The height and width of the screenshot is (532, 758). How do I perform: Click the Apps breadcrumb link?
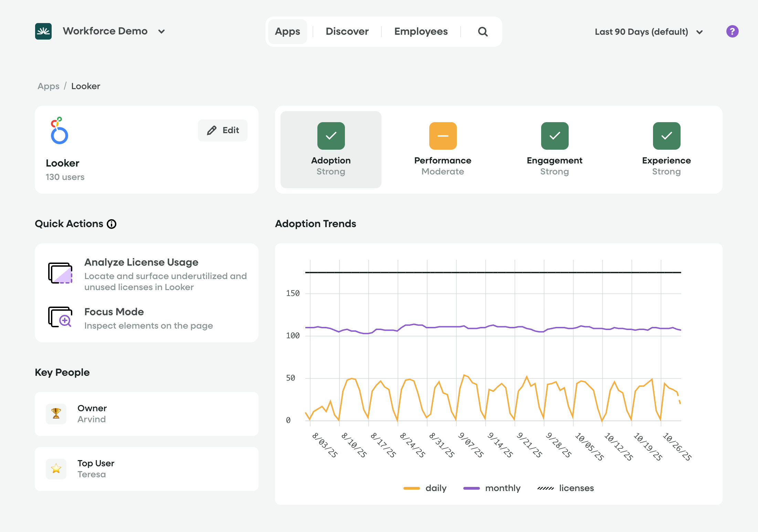49,86
